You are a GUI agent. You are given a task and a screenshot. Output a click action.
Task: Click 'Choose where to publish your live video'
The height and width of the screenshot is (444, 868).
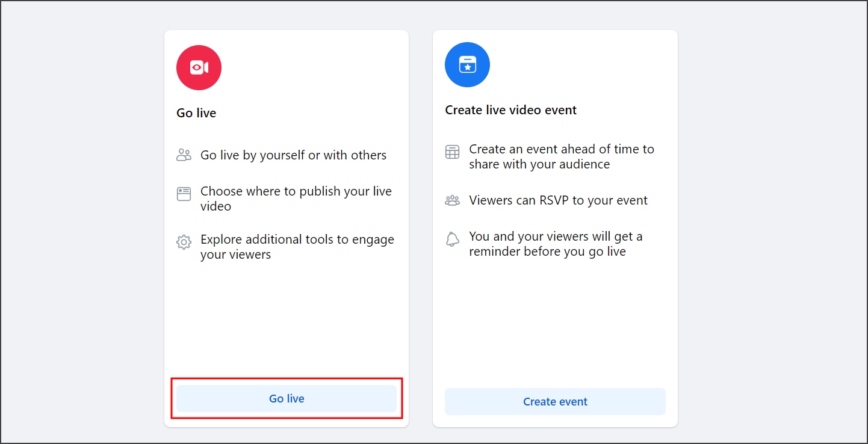(296, 199)
